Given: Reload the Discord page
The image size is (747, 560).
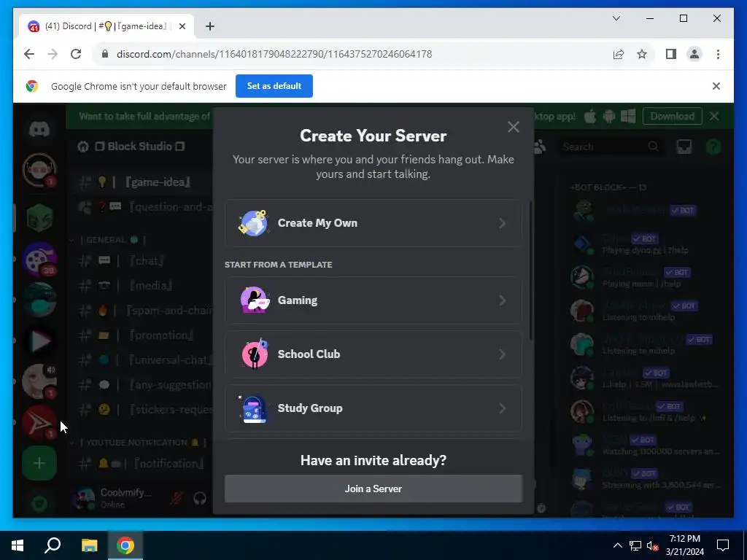Looking at the screenshot, I should point(76,54).
